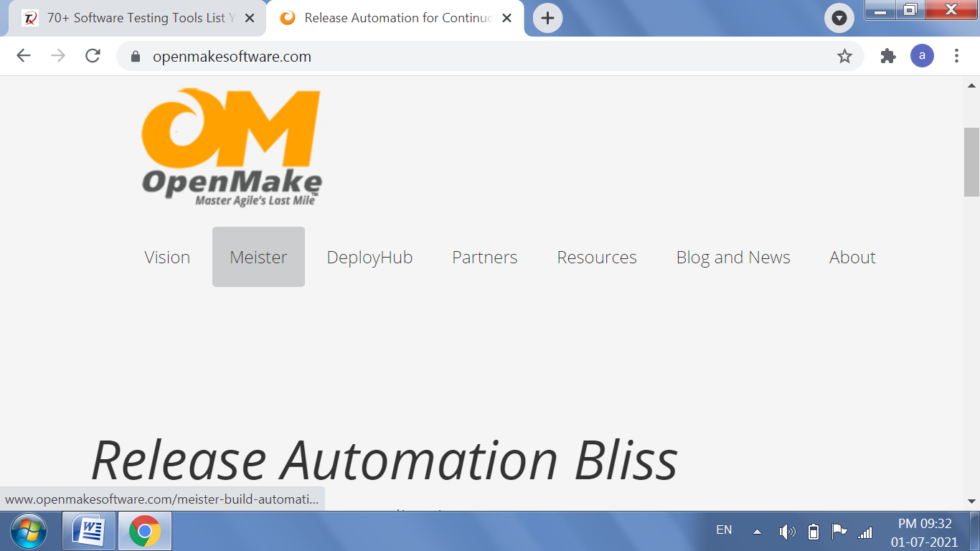Open the network signal icon
Viewport: 980px width, 551px height.
(865, 532)
